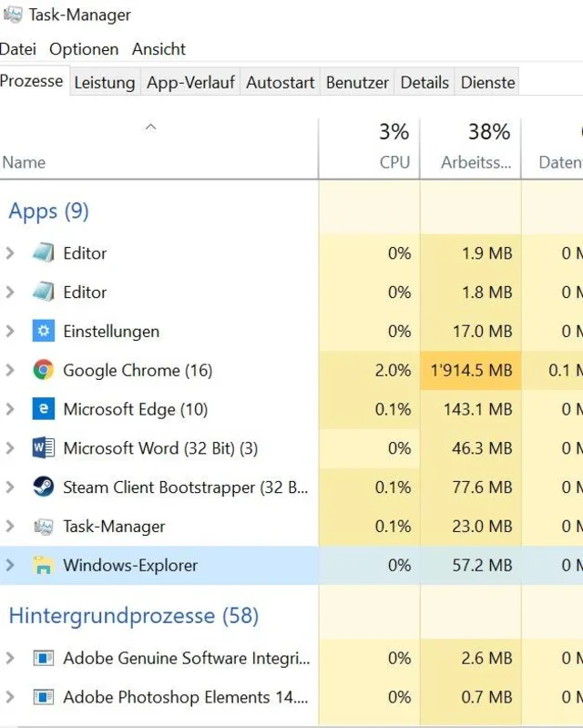
Task: Click the Steam Client Bootstrapper icon
Action: pyautogui.click(x=43, y=487)
